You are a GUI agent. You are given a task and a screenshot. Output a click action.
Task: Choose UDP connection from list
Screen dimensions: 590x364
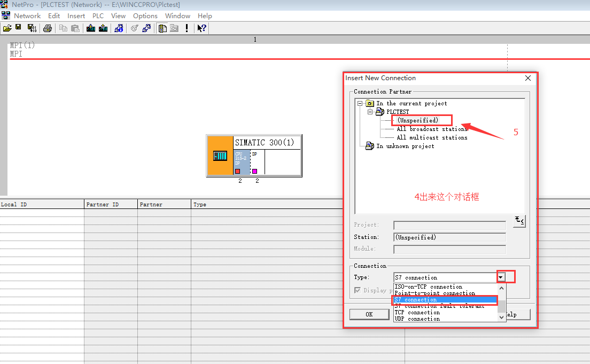coord(417,319)
